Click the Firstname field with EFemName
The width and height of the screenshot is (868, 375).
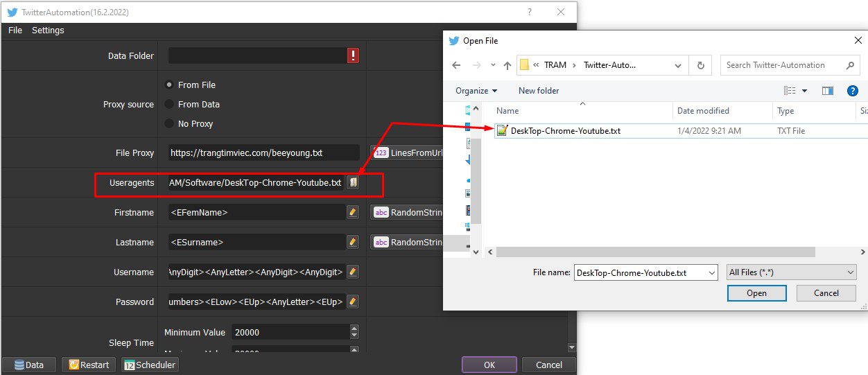tap(257, 212)
